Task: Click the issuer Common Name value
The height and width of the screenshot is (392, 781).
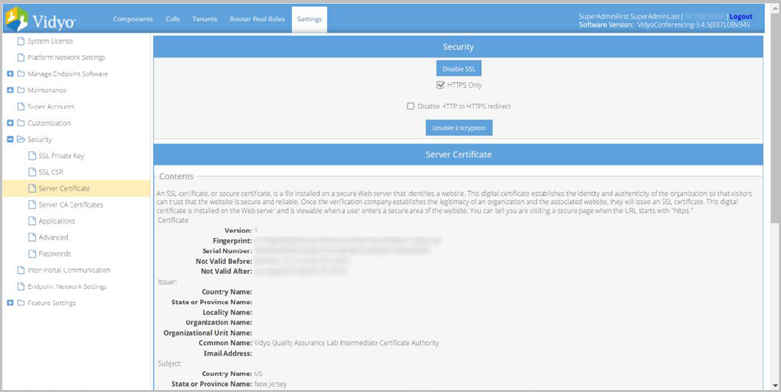Action: (x=347, y=343)
